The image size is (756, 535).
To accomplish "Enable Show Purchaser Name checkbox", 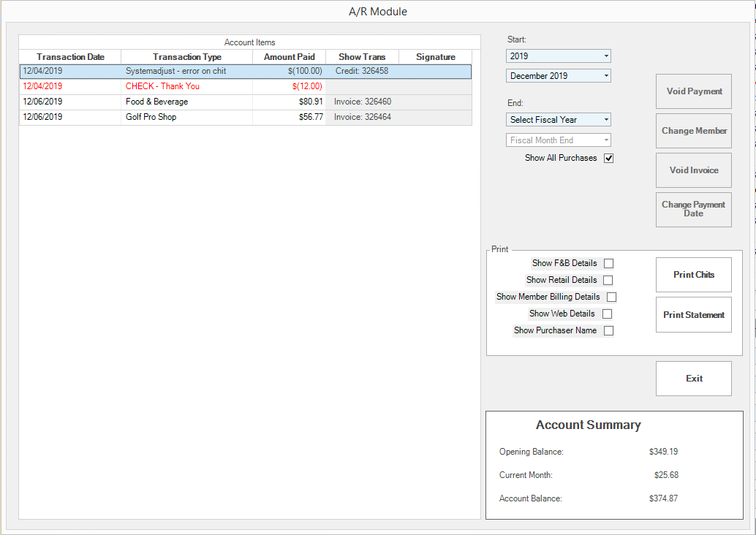I will [608, 330].
